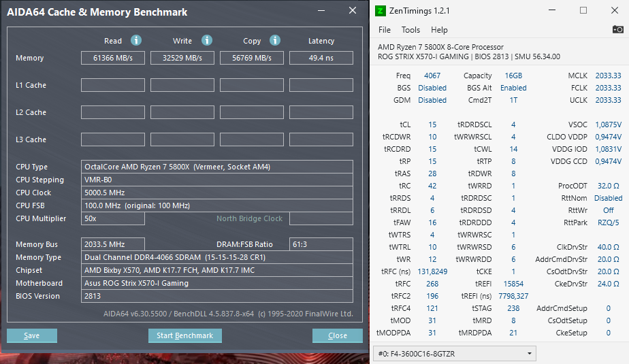This screenshot has width=629, height=364.
Task: Open the File menu in ZenTimings
Action: click(x=385, y=30)
